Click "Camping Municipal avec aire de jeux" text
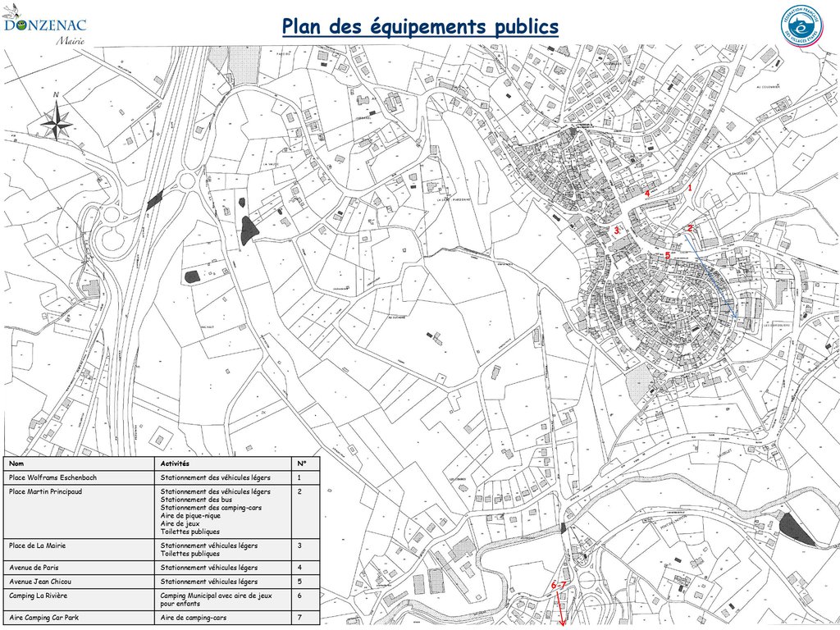840x630 pixels. point(216,596)
